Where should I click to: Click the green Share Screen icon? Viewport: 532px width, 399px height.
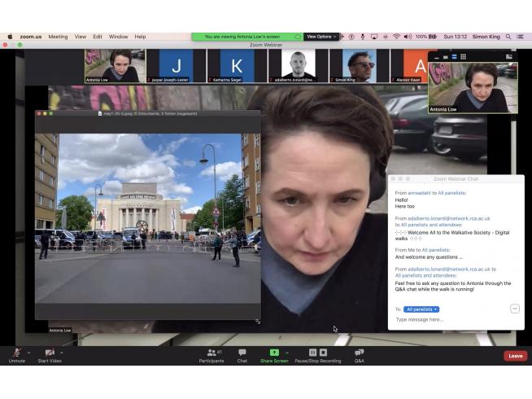274,353
